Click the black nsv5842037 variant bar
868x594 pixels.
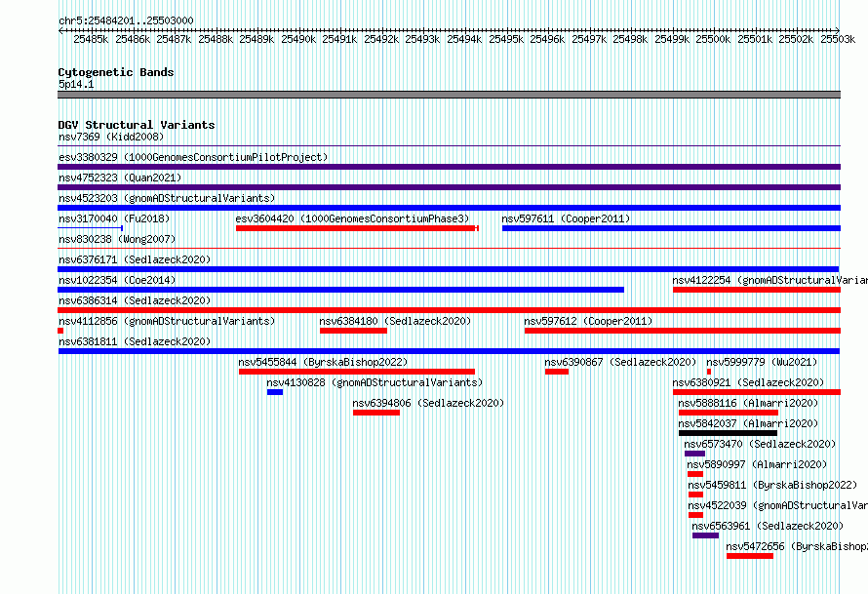728,433
